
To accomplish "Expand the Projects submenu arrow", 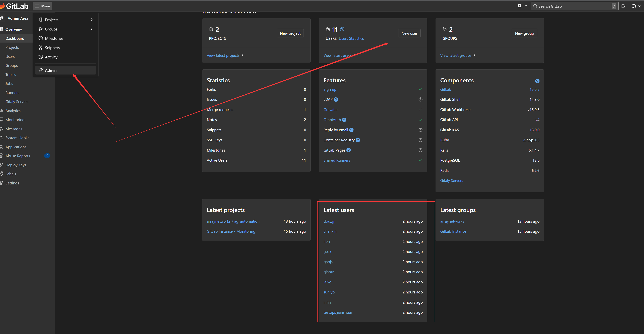I will click(92, 20).
